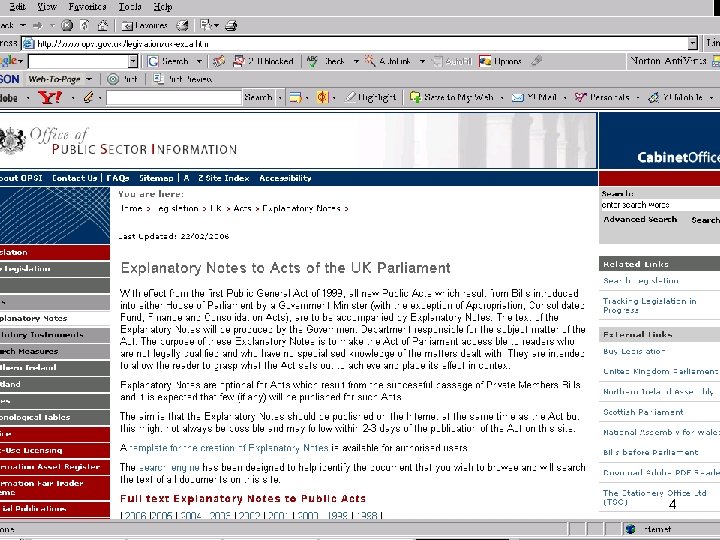Click the Yahoo toolbar search field
The height and width of the screenshot is (540, 720).
point(174,97)
